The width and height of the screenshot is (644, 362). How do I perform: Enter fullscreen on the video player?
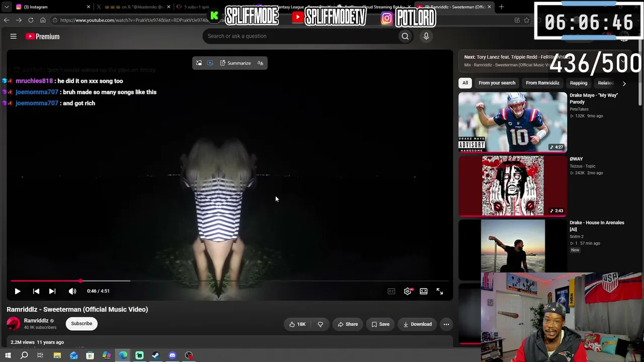click(440, 291)
